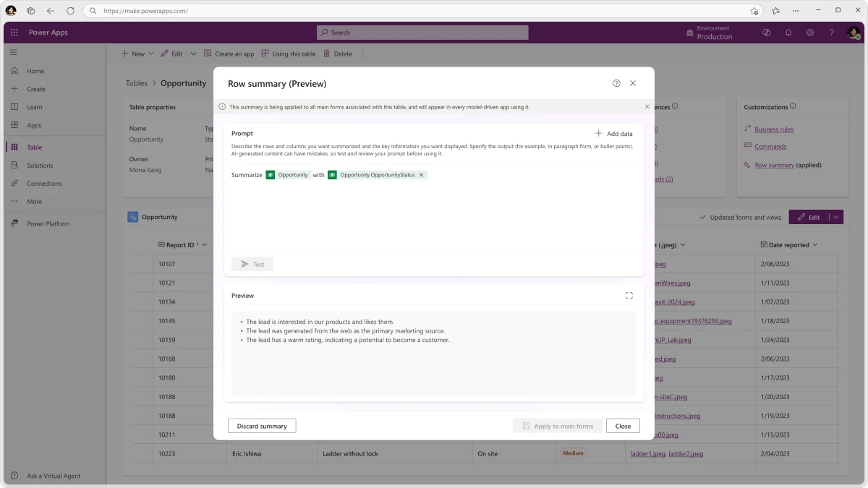Open the Report ID column dropdown

[x=205, y=244]
